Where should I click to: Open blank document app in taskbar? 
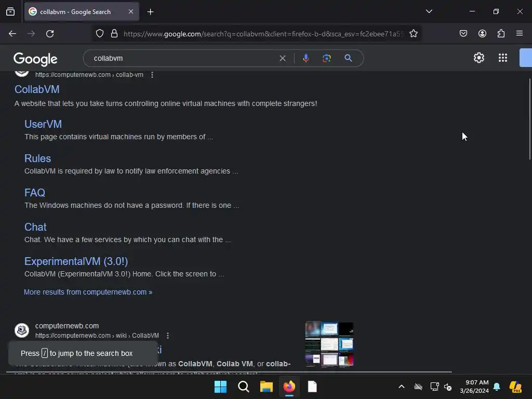pyautogui.click(x=312, y=387)
